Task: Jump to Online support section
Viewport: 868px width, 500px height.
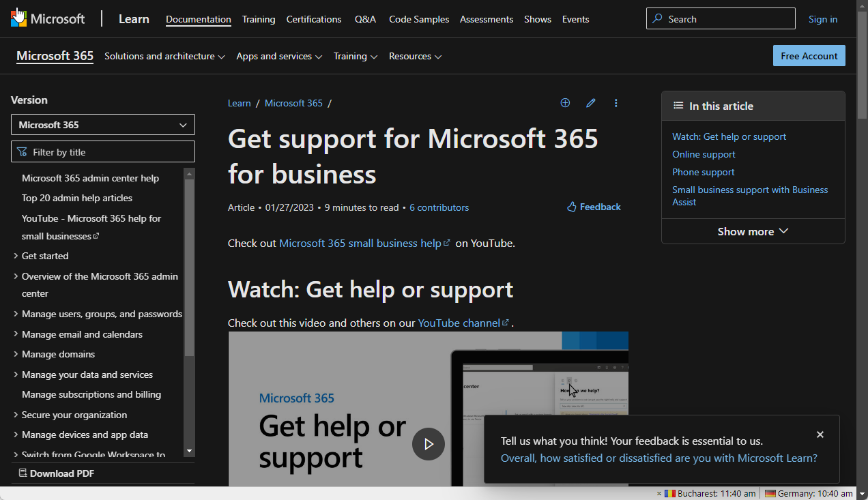Action: tap(704, 154)
